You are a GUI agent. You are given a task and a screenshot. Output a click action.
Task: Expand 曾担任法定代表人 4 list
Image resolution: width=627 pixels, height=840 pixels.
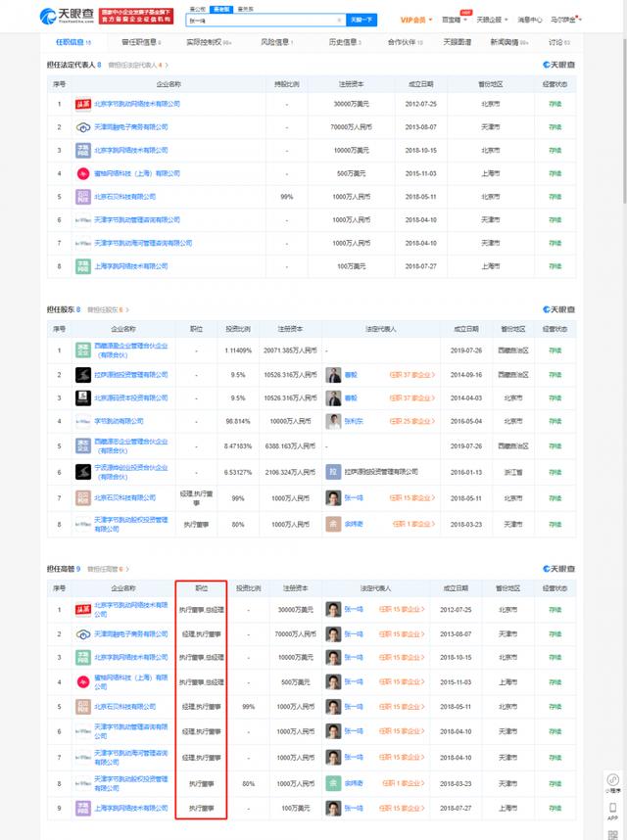click(x=138, y=65)
